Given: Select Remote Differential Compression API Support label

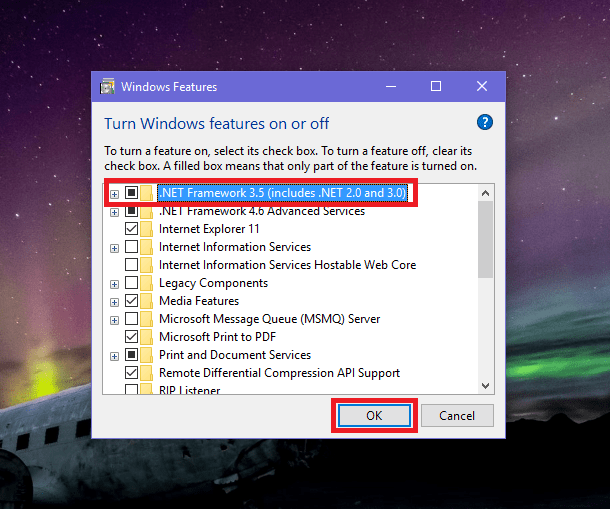Looking at the screenshot, I should [x=279, y=373].
